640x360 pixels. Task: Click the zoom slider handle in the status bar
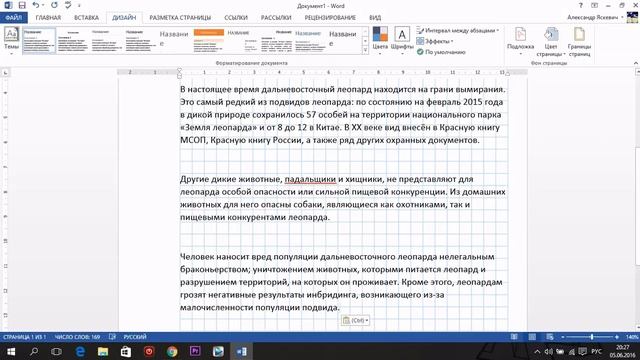click(591, 337)
